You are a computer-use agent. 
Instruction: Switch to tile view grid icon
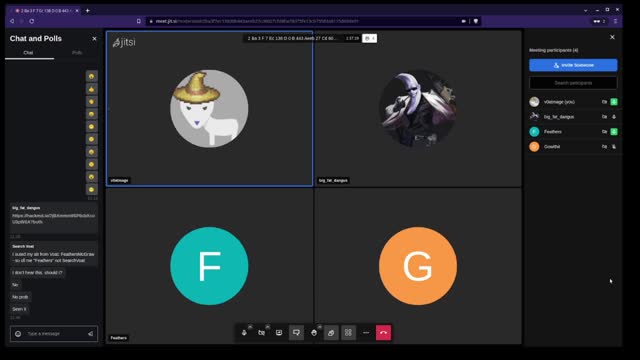348,333
